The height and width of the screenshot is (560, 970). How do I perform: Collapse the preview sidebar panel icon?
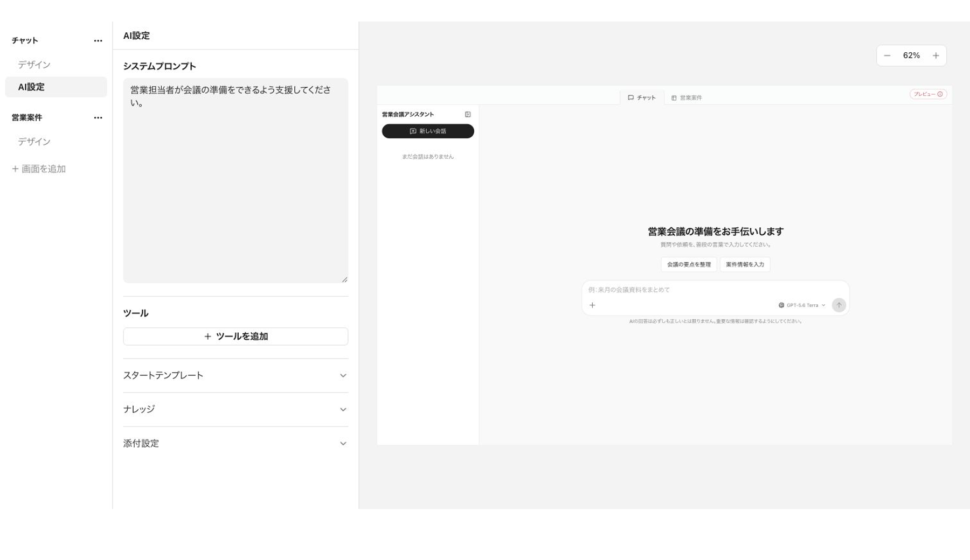tap(468, 115)
